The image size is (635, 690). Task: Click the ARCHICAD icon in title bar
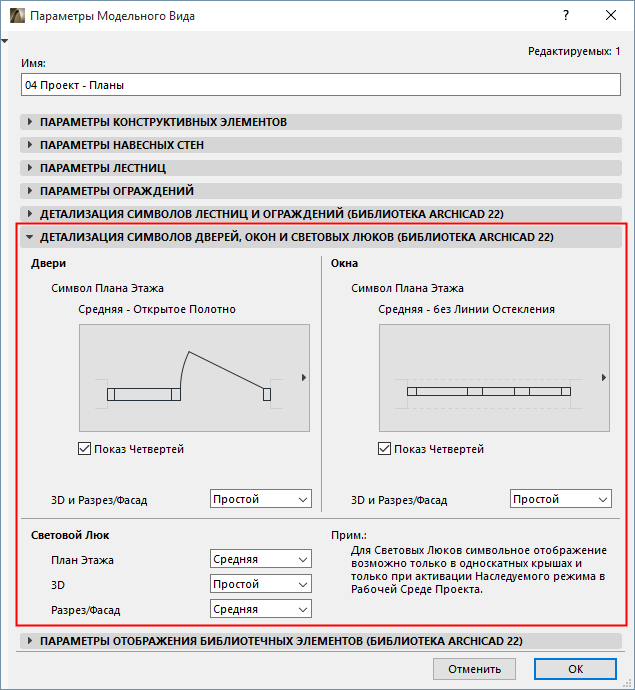(x=17, y=15)
